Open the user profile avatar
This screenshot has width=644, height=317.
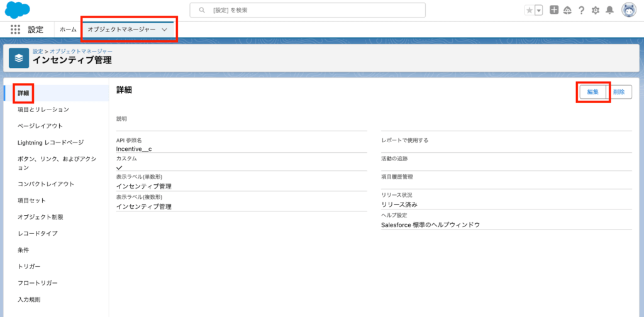coord(628,10)
